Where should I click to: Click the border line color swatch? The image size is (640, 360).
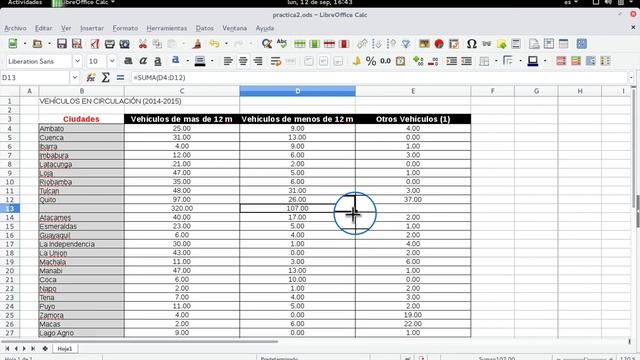[x=533, y=61]
